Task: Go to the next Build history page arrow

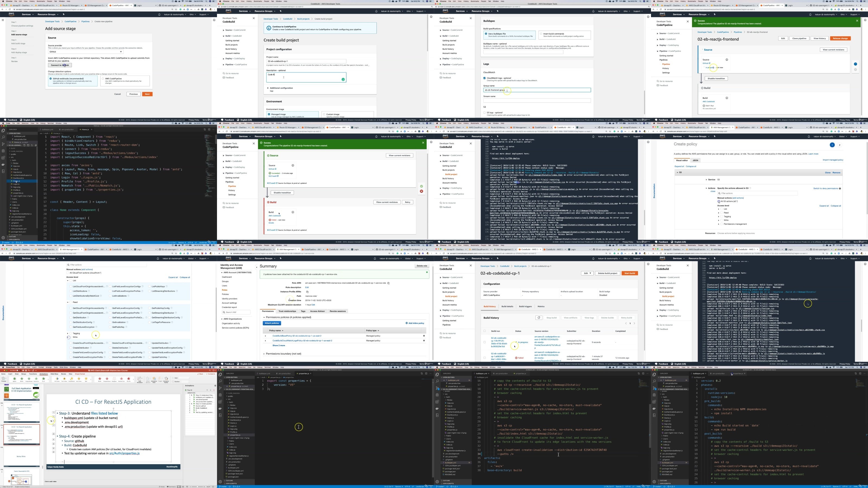Action: click(634, 323)
